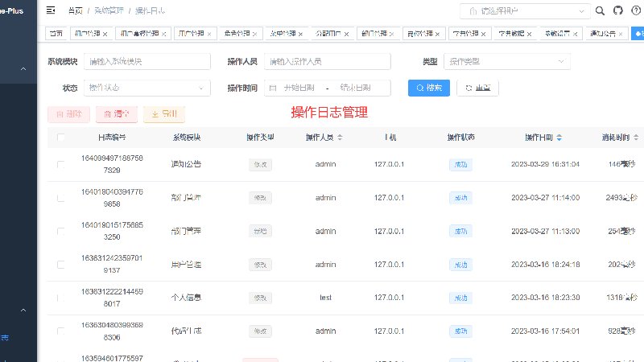Viewport: 644px width, 362px height.
Task: Close the 菜单管理 tab
Action: coord(300,34)
